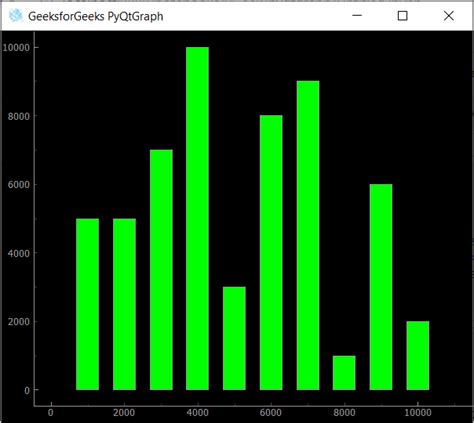Click x-axis label 4000
Screen dimensions: 474x423
click(197, 413)
